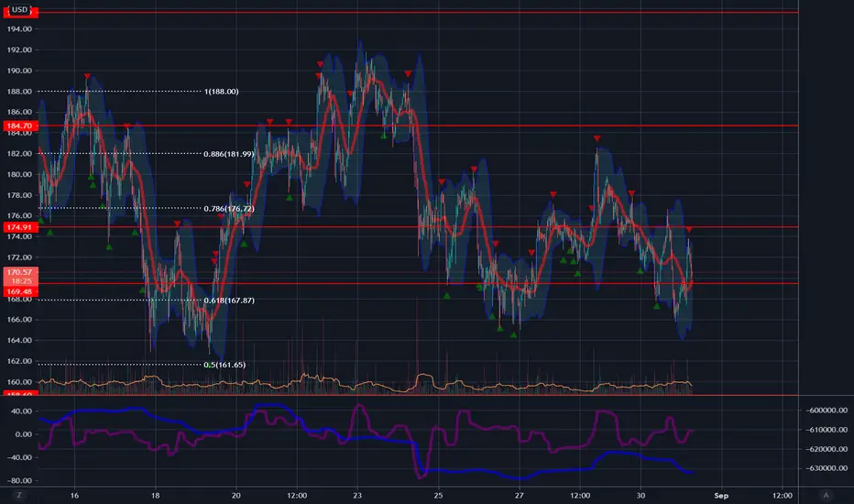Click the 188.00 price axis value
Screen dimensions: 854x504
19,92
